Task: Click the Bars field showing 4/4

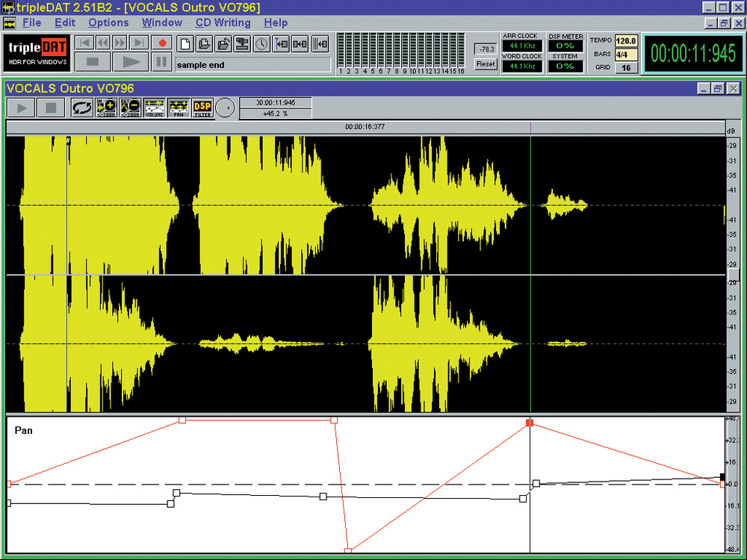Action: [625, 54]
